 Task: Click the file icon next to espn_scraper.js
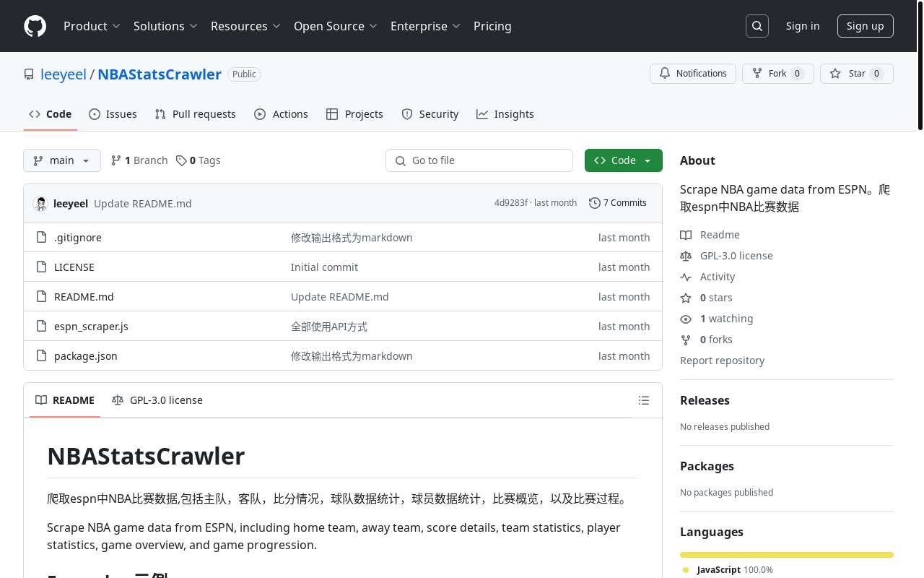[41, 327]
